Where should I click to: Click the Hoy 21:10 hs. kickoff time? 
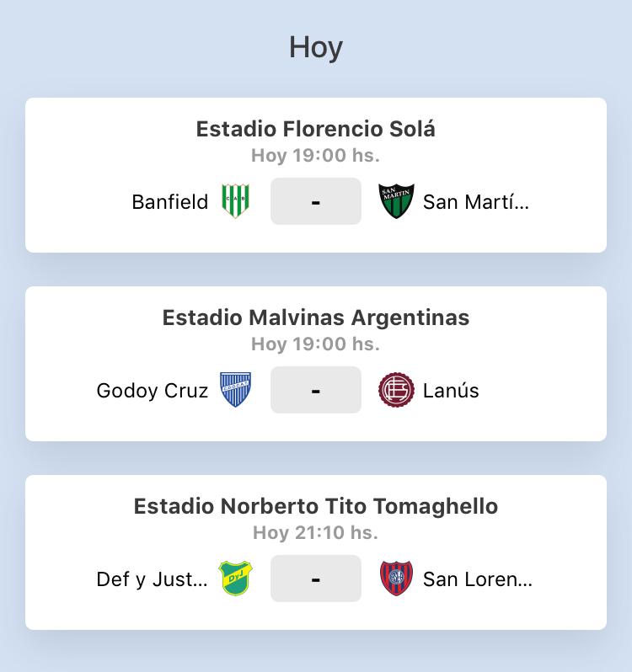(x=316, y=532)
